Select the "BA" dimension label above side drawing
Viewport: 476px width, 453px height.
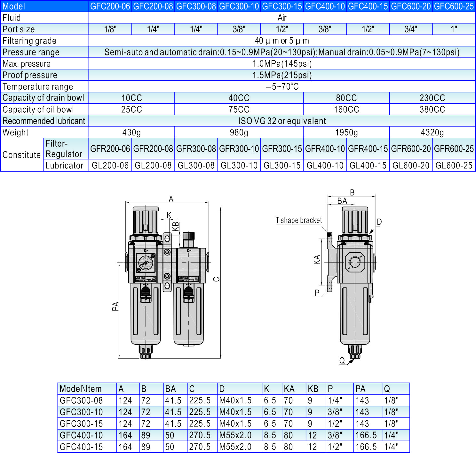(x=342, y=201)
